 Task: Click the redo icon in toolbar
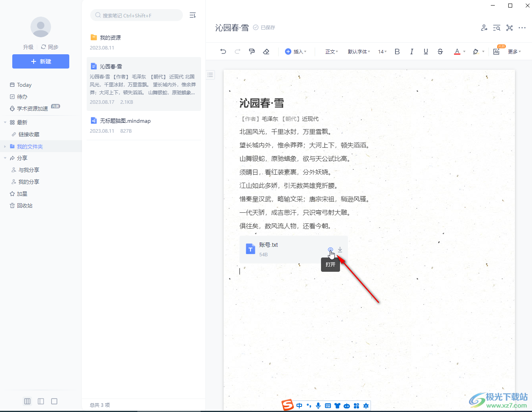[x=237, y=51]
